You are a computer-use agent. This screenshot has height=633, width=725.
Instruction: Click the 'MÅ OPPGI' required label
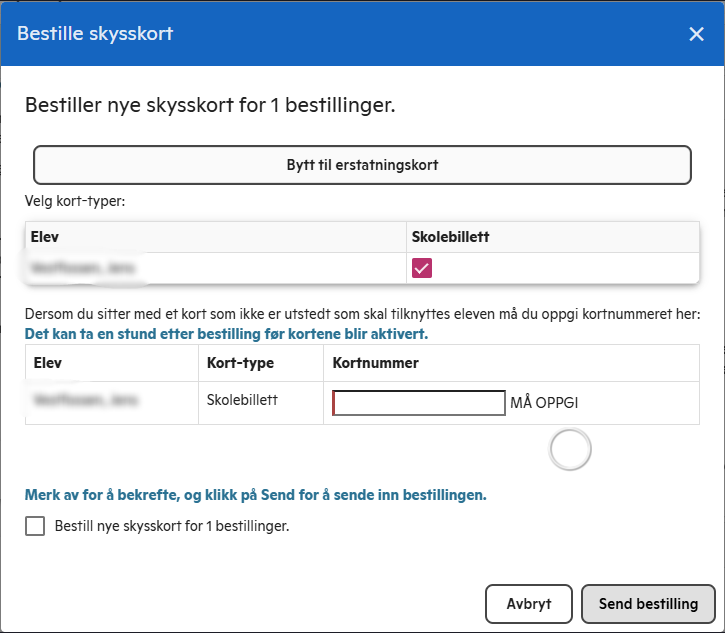[x=544, y=403]
